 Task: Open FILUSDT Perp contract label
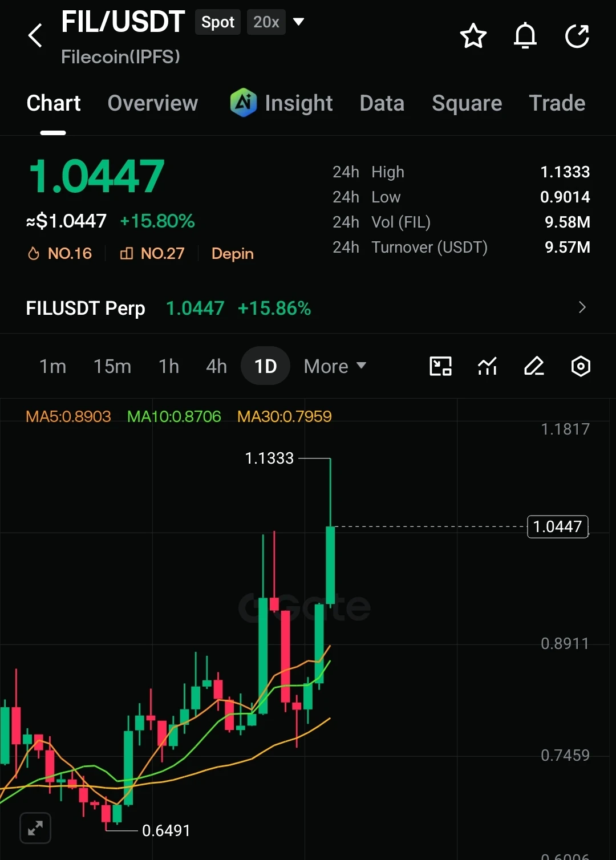(x=86, y=308)
